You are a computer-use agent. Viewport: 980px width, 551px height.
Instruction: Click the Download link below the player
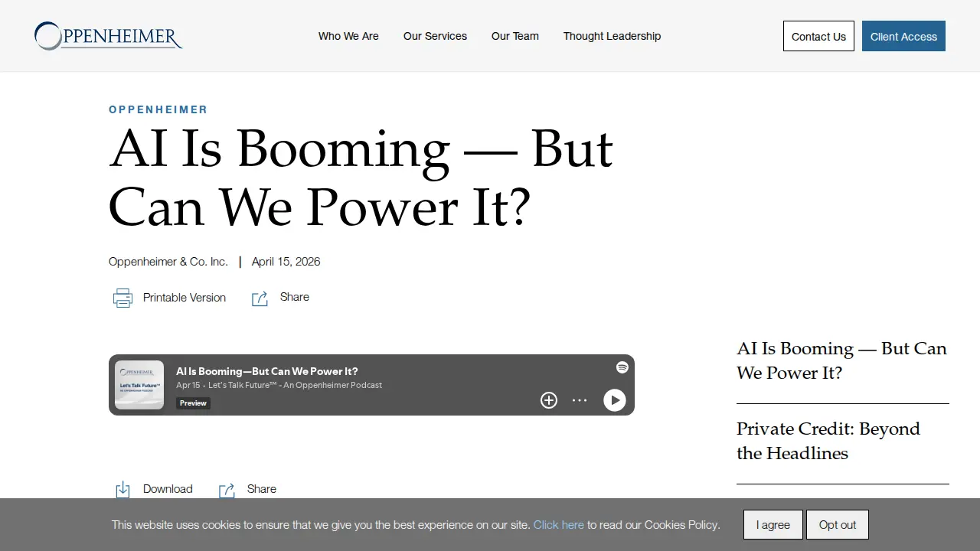[x=168, y=489]
